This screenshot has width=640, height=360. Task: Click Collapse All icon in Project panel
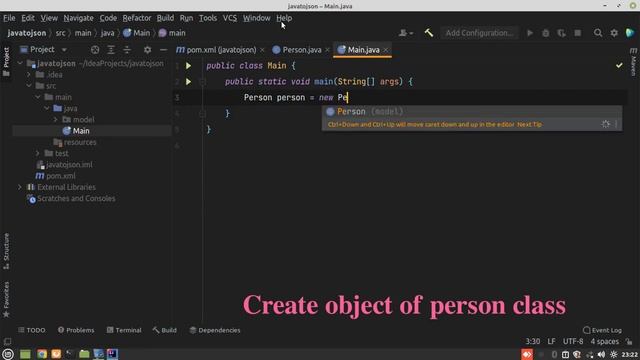127,50
